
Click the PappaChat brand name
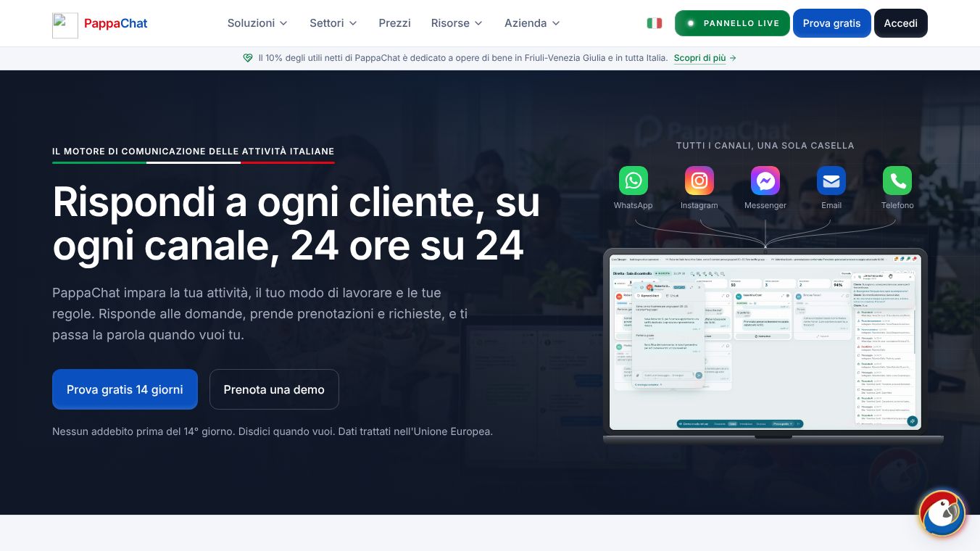[116, 23]
